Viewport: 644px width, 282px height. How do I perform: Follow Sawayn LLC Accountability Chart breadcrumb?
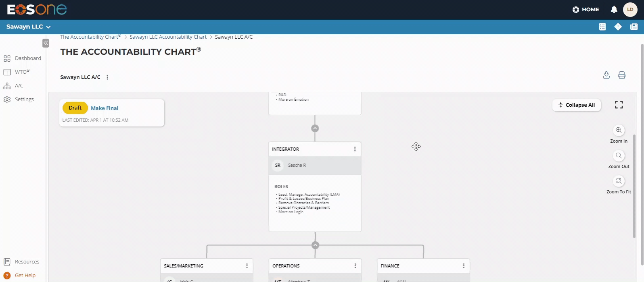tap(168, 37)
